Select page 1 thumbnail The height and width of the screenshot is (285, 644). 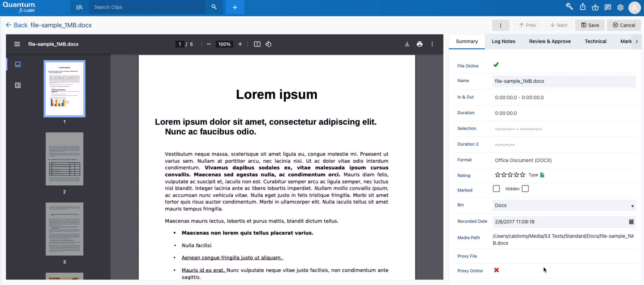pyautogui.click(x=64, y=89)
